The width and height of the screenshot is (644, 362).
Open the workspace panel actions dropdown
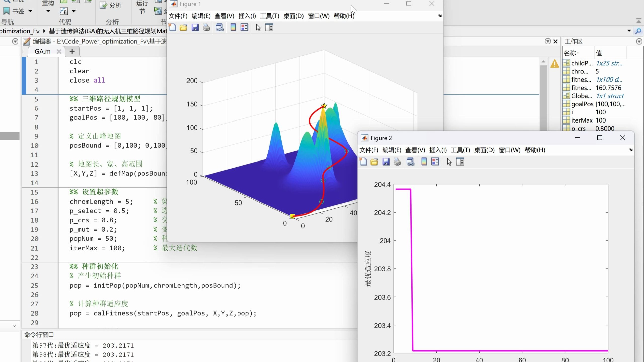tap(639, 42)
